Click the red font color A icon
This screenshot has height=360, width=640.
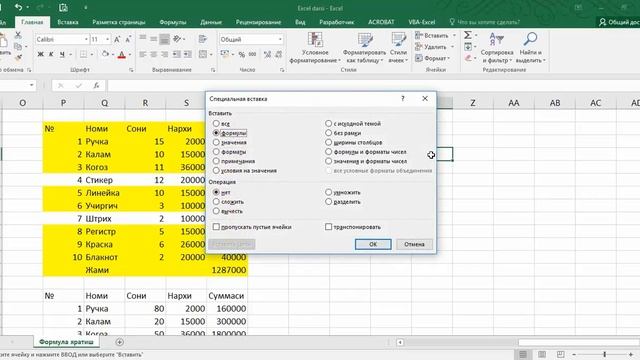pyautogui.click(x=122, y=55)
